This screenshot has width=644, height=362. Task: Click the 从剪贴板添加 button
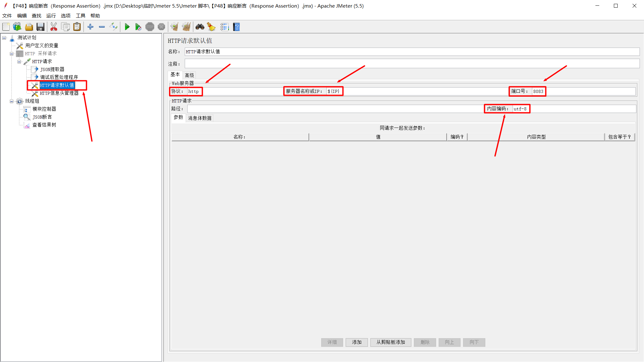[391, 342]
